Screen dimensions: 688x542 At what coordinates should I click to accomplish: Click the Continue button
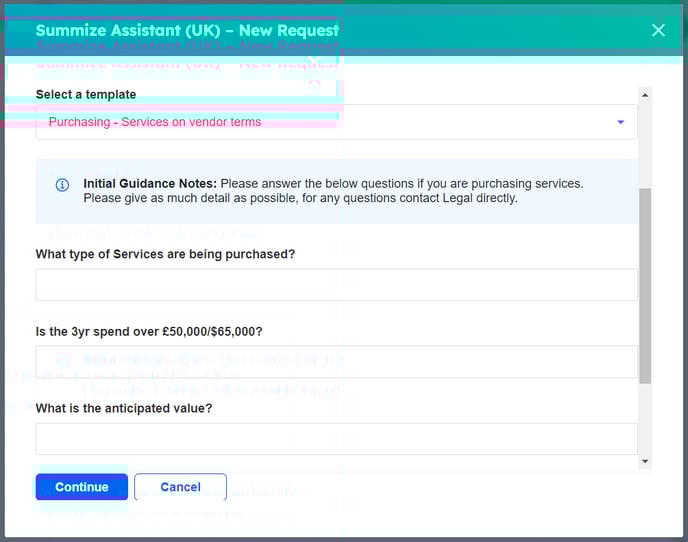pos(82,487)
